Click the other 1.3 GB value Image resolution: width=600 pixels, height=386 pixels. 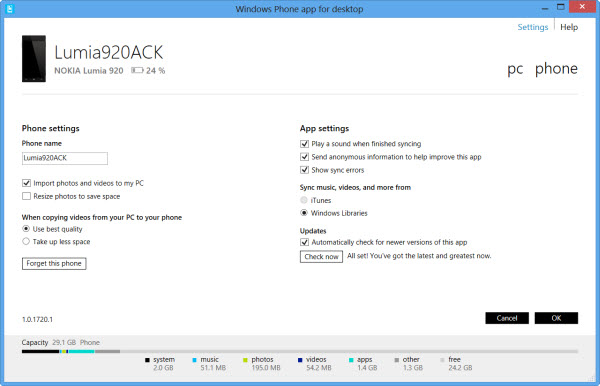(x=413, y=368)
